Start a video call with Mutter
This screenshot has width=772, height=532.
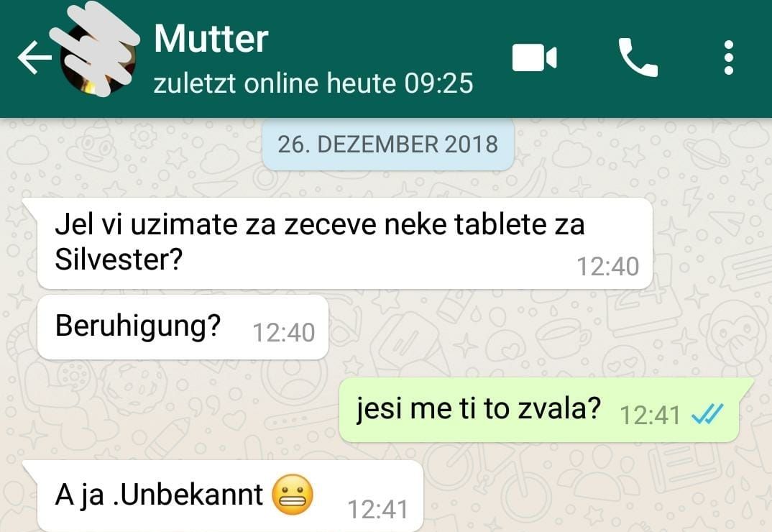(534, 58)
